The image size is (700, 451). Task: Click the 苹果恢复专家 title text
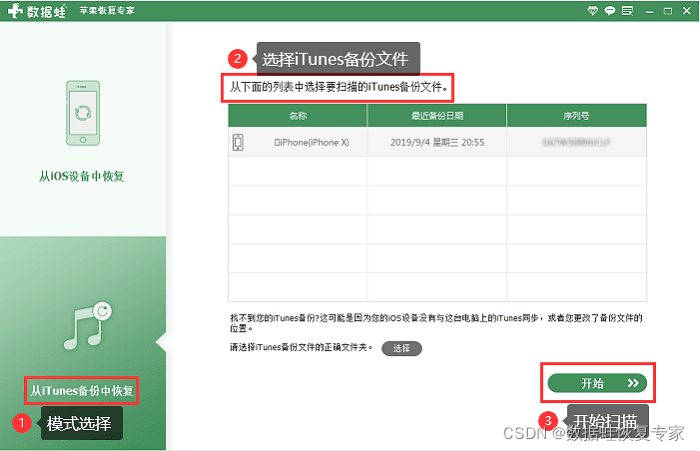[107, 11]
